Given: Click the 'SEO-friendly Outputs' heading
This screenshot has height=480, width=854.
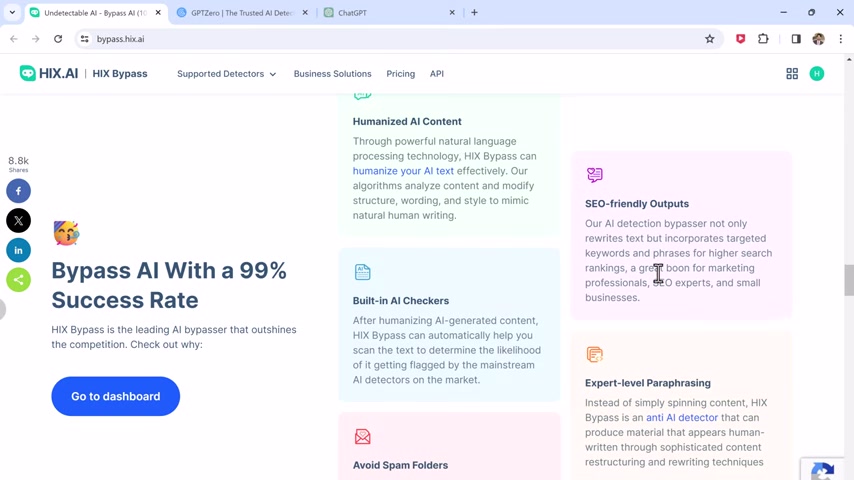Looking at the screenshot, I should click(x=637, y=204).
